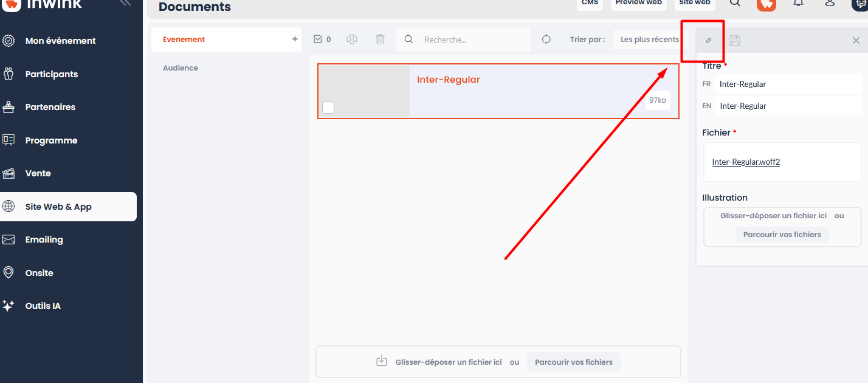Click Parcourir vos fichiers under Illustration

[x=782, y=235]
